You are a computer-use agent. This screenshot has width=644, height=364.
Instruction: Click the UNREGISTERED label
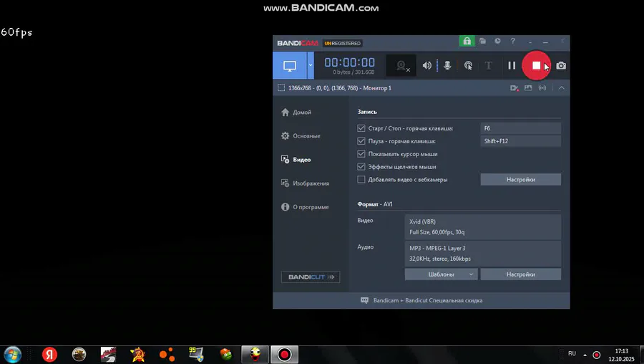coord(343,43)
